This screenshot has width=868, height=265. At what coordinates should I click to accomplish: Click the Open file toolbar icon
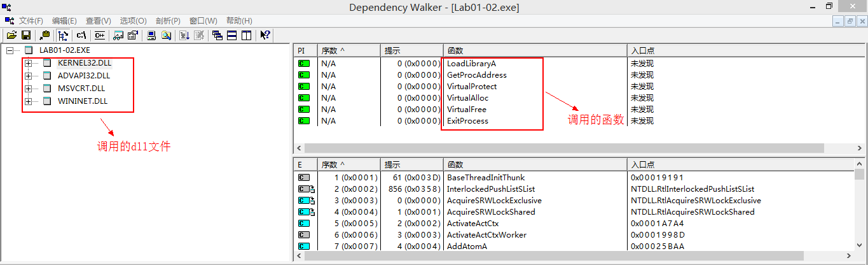(11, 35)
